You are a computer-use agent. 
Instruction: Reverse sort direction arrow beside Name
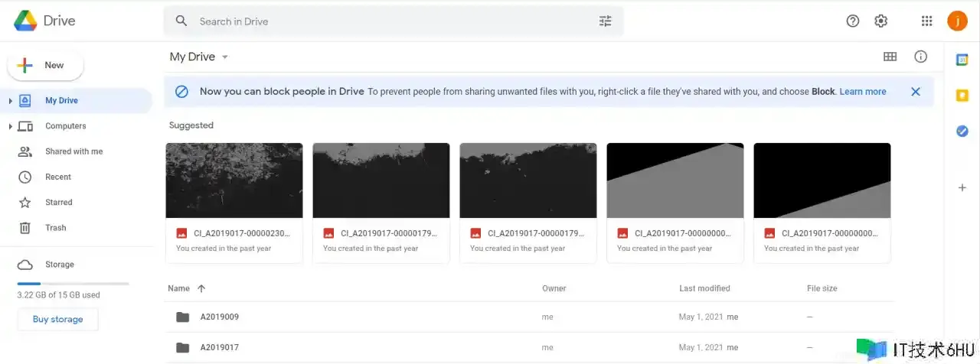coord(201,289)
